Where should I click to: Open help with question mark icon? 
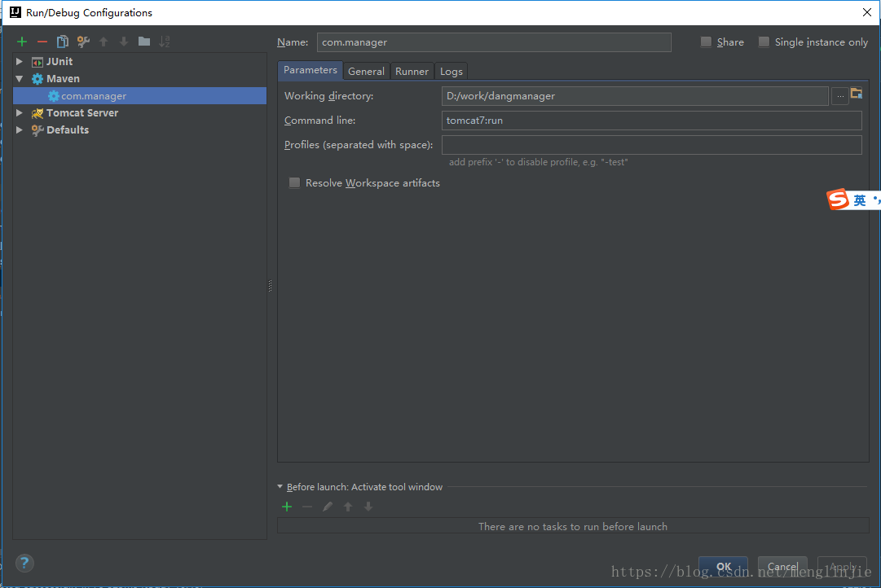point(24,563)
